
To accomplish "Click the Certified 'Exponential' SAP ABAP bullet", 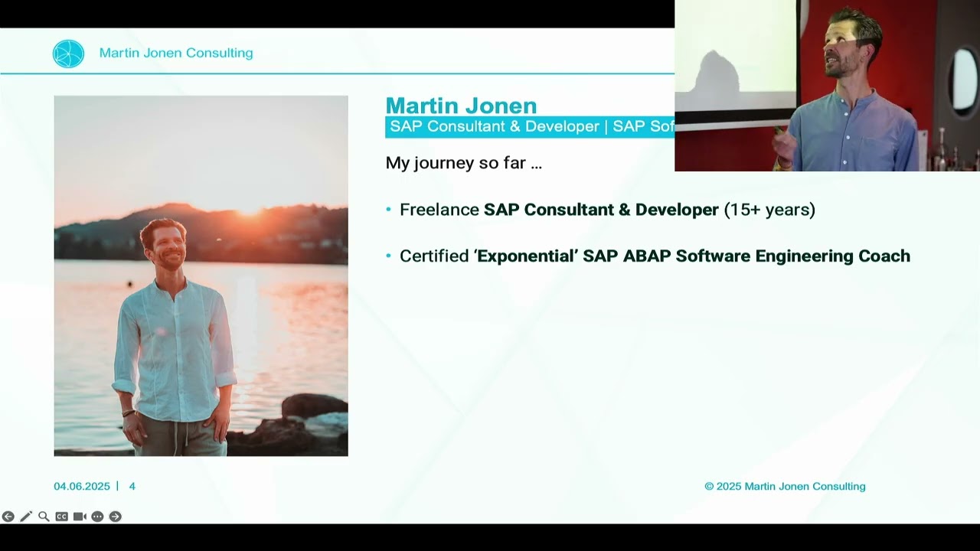I will click(x=648, y=256).
